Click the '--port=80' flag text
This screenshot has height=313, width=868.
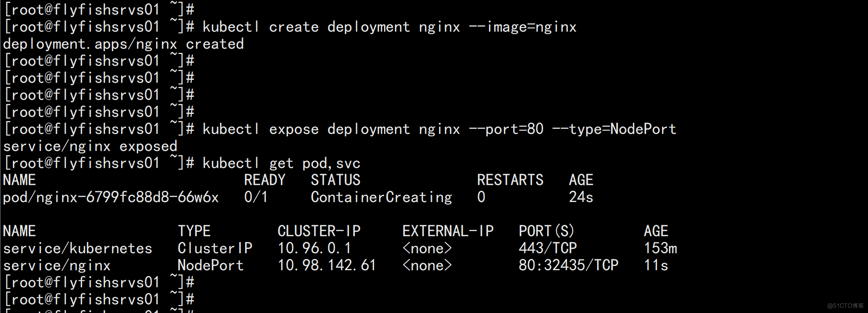(x=506, y=130)
